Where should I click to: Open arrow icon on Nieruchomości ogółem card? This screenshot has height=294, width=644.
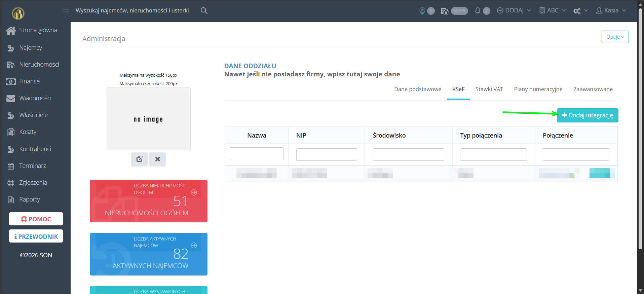tap(194, 192)
